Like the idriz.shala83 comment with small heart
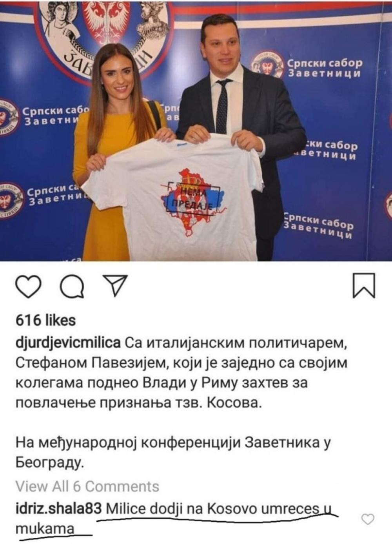Image resolution: width=392 pixels, height=544 pixels. click(367, 519)
